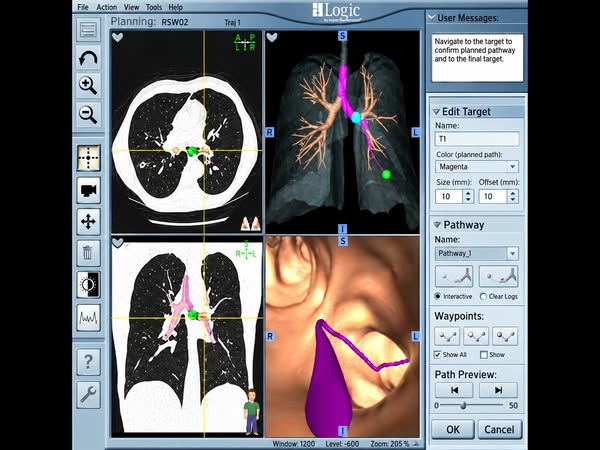Check the Show checkbox
The width and height of the screenshot is (600, 450).
point(484,355)
